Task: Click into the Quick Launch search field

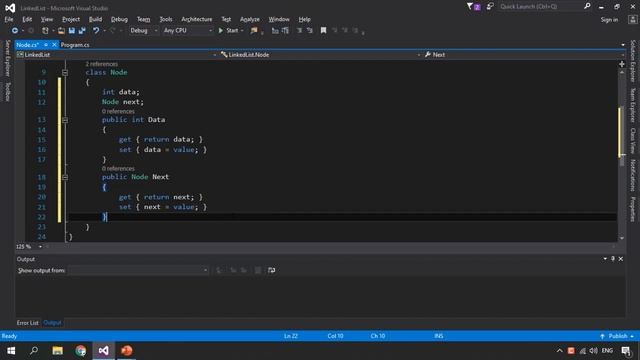Action: pyautogui.click(x=541, y=7)
